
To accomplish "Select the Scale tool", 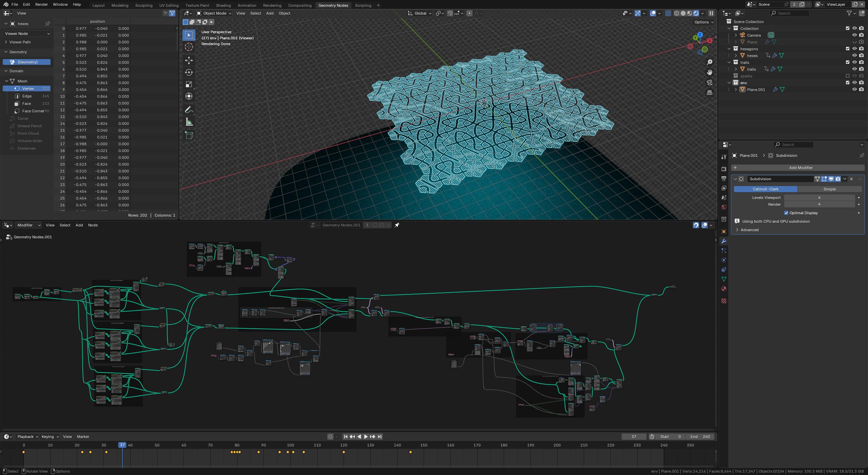I will [x=189, y=84].
